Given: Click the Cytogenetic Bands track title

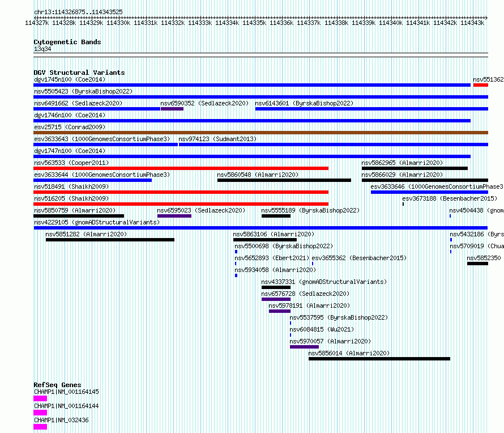Looking at the screenshot, I should pyautogui.click(x=67, y=42).
